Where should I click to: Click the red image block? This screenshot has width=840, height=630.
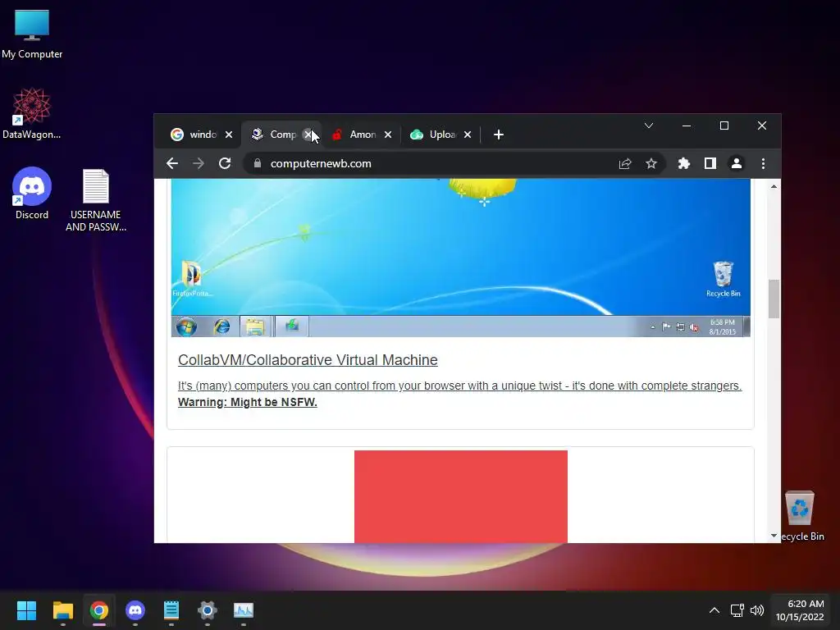click(x=461, y=496)
